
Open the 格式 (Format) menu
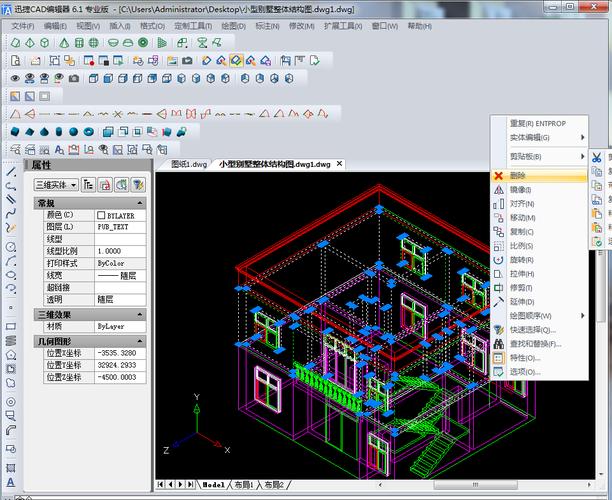tap(152, 25)
